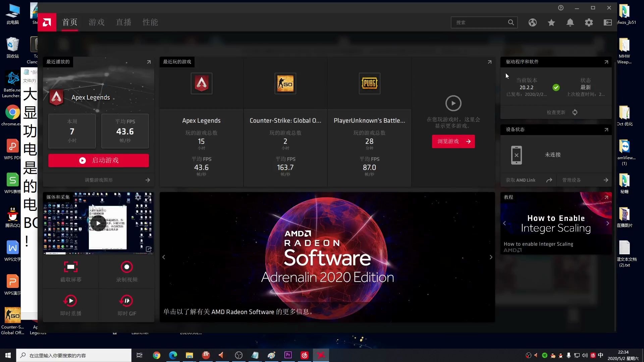Click the Chrome icon on the taskbar
The width and height of the screenshot is (644, 362).
(157, 355)
